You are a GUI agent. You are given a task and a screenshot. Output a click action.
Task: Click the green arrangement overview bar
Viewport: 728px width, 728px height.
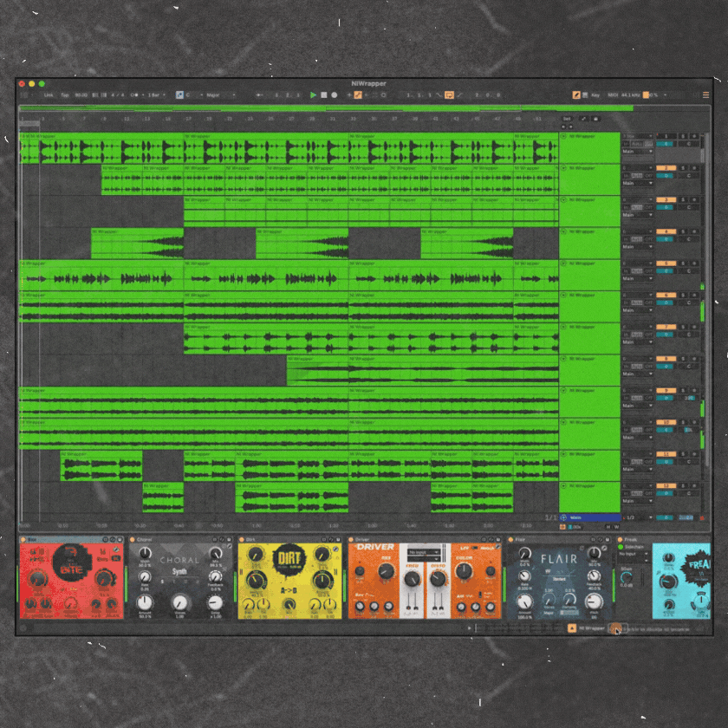(326, 108)
